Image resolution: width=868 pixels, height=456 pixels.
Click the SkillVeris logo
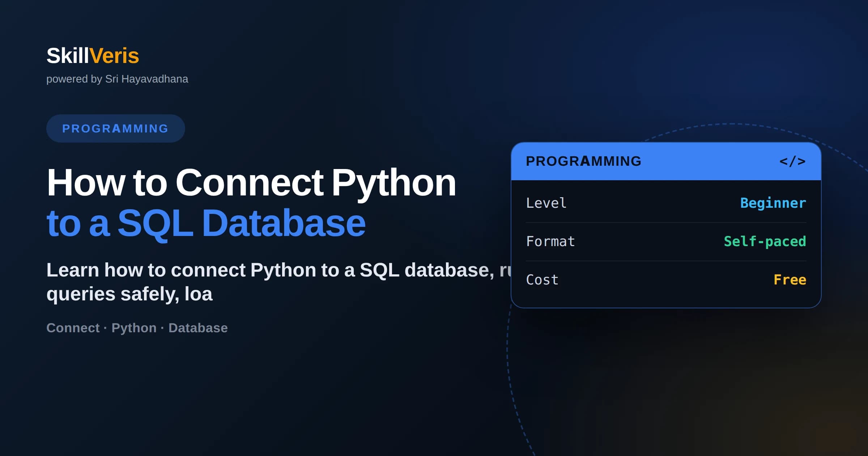click(x=93, y=56)
